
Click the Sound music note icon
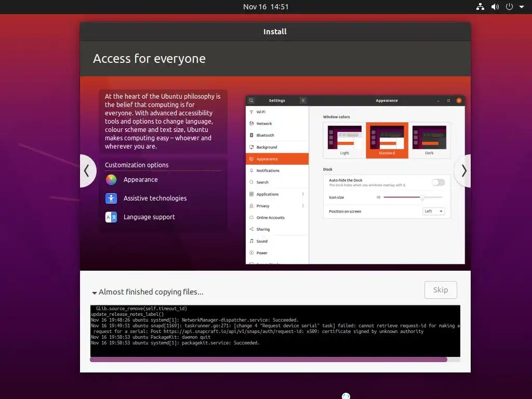(x=251, y=241)
